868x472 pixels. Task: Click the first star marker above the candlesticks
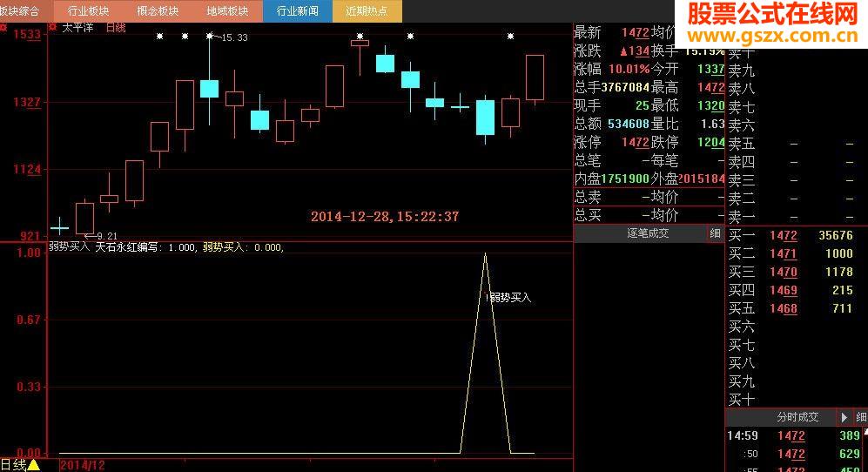pyautogui.click(x=159, y=37)
